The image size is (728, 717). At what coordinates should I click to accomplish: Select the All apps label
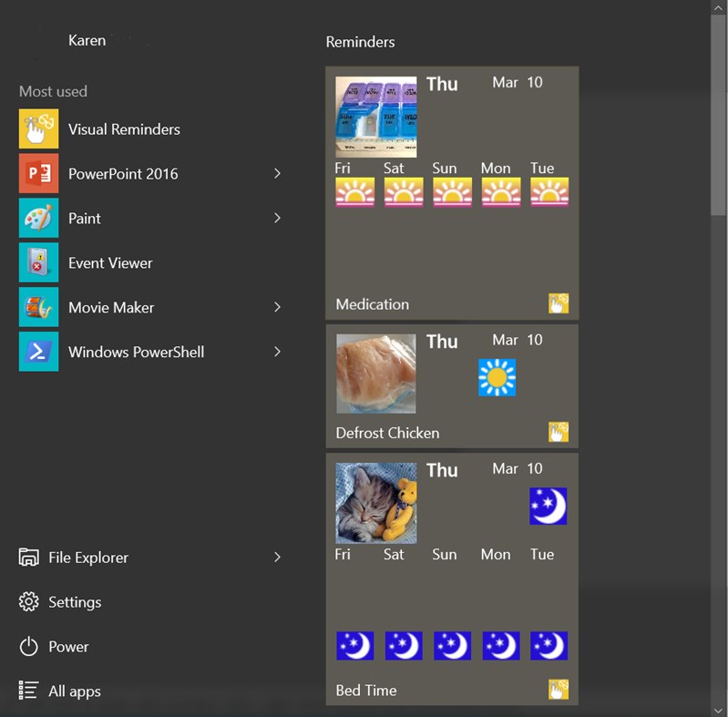[x=75, y=691]
